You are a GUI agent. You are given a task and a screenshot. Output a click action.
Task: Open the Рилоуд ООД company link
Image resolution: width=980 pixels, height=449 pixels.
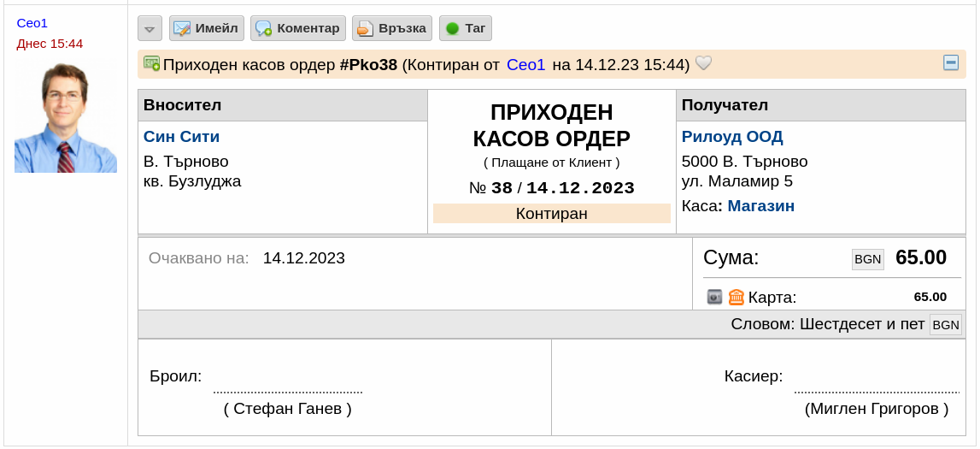pos(732,136)
